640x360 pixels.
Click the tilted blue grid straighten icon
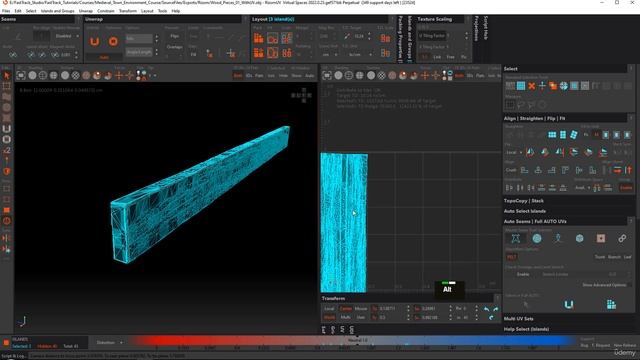tap(573, 135)
